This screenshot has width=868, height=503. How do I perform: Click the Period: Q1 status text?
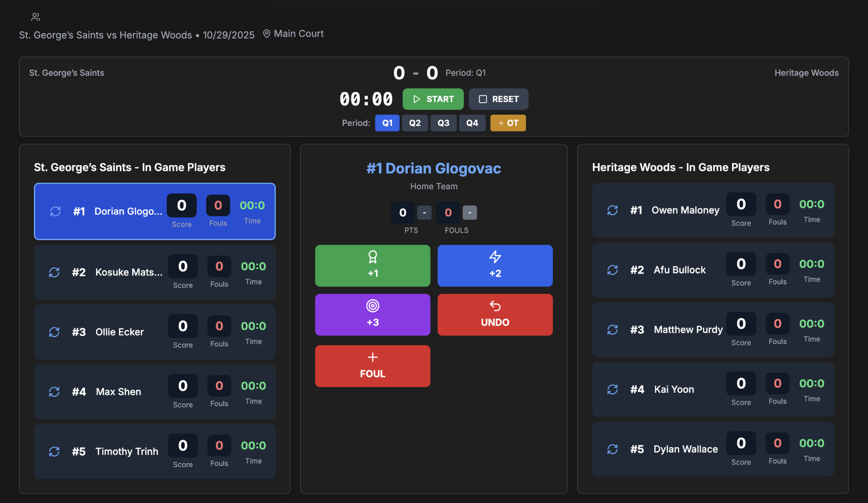coord(465,73)
